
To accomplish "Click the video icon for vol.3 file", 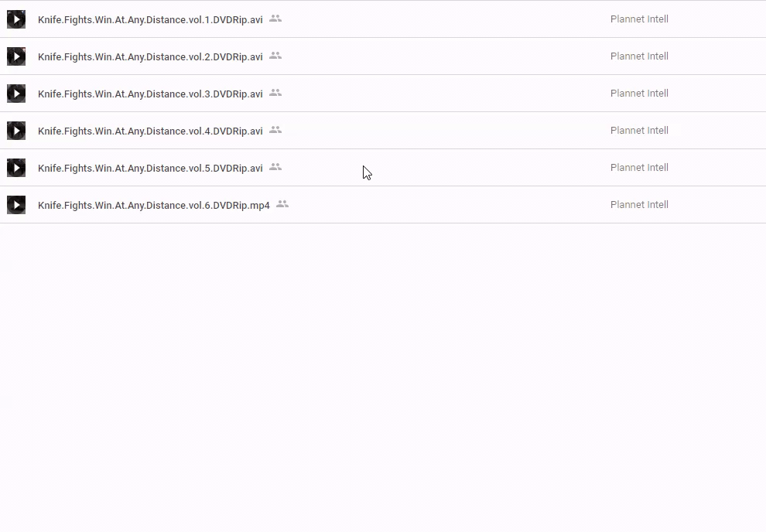I will [x=16, y=94].
